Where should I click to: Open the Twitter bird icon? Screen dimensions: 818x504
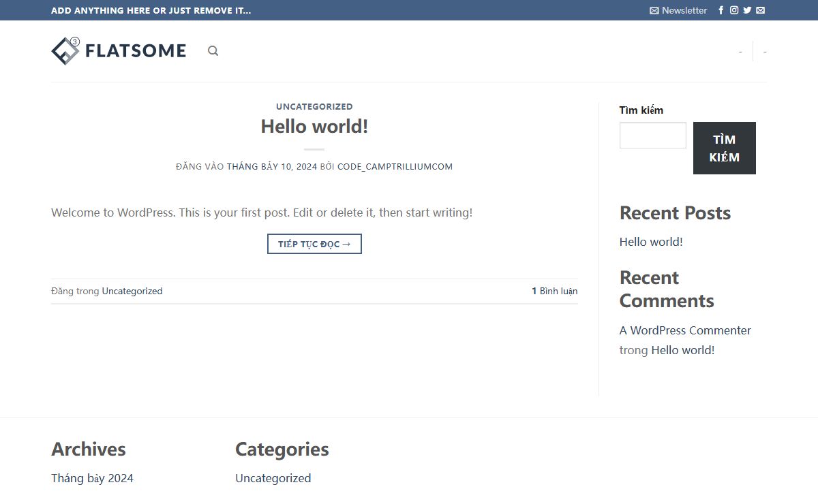(747, 10)
